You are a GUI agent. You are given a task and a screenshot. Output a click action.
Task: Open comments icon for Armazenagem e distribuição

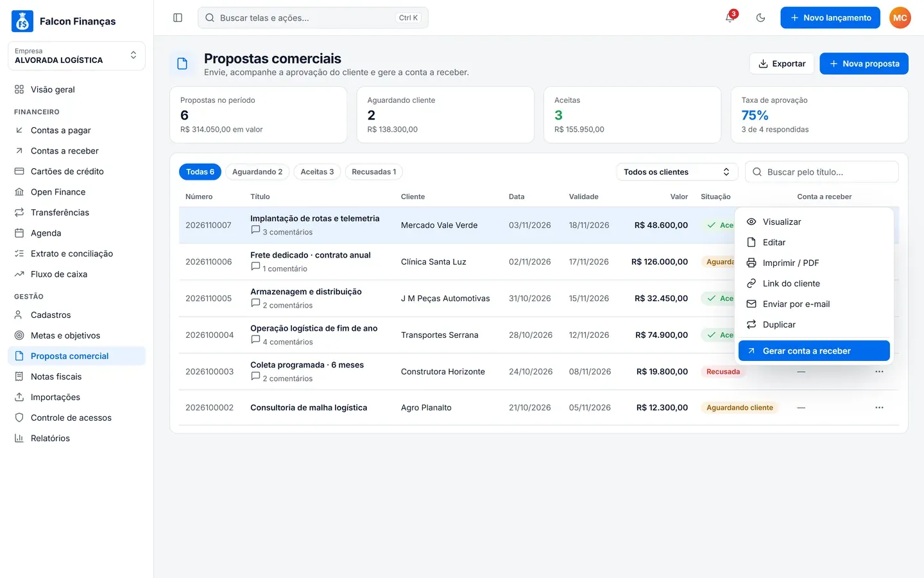255,303
